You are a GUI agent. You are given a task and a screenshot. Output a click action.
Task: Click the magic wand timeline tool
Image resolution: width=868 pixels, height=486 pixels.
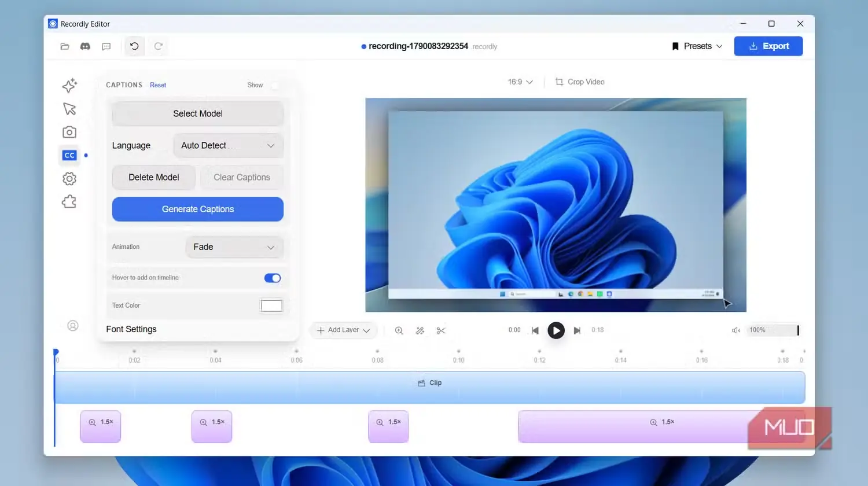[x=420, y=330]
